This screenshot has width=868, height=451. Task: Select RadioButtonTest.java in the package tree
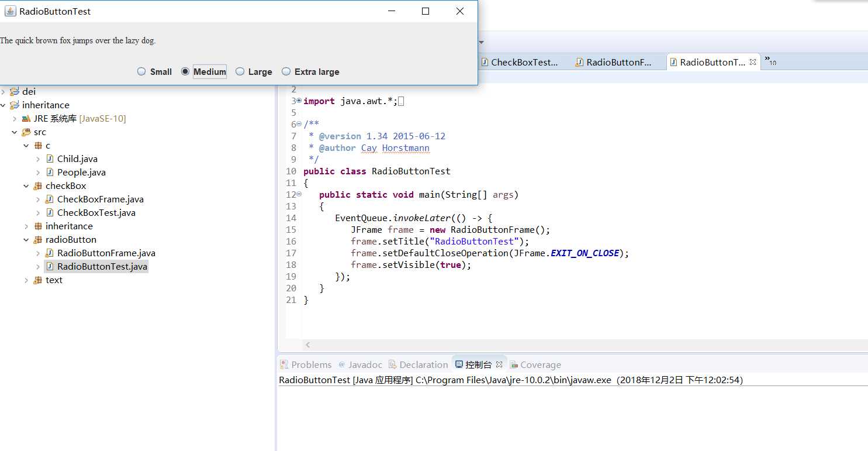click(x=102, y=266)
